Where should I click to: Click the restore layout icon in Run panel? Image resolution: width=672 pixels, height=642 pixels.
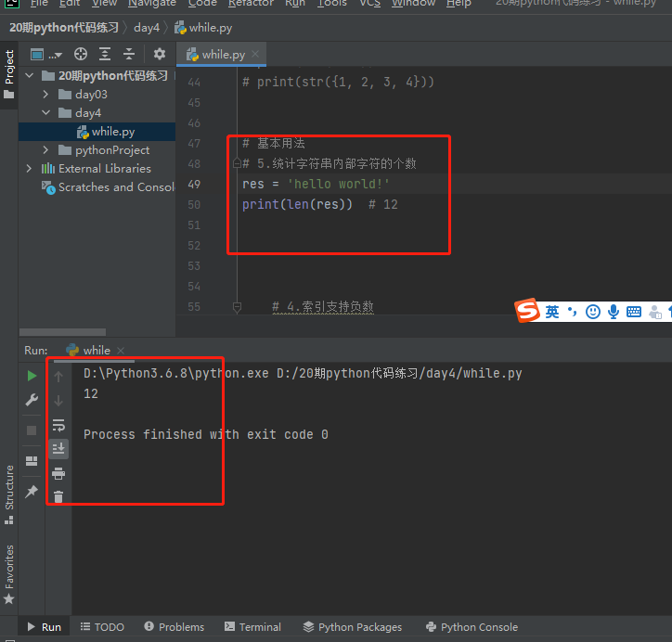[x=32, y=461]
